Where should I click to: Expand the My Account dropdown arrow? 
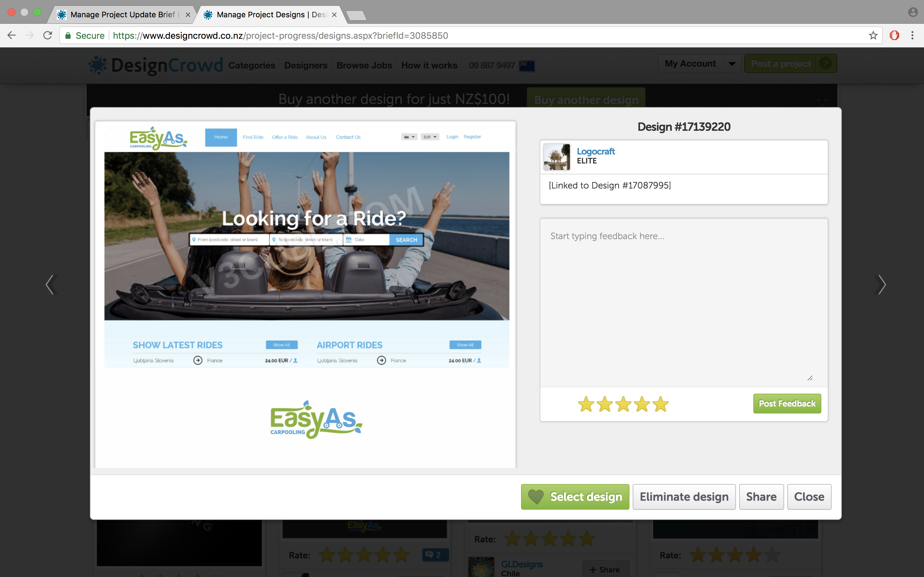(732, 64)
